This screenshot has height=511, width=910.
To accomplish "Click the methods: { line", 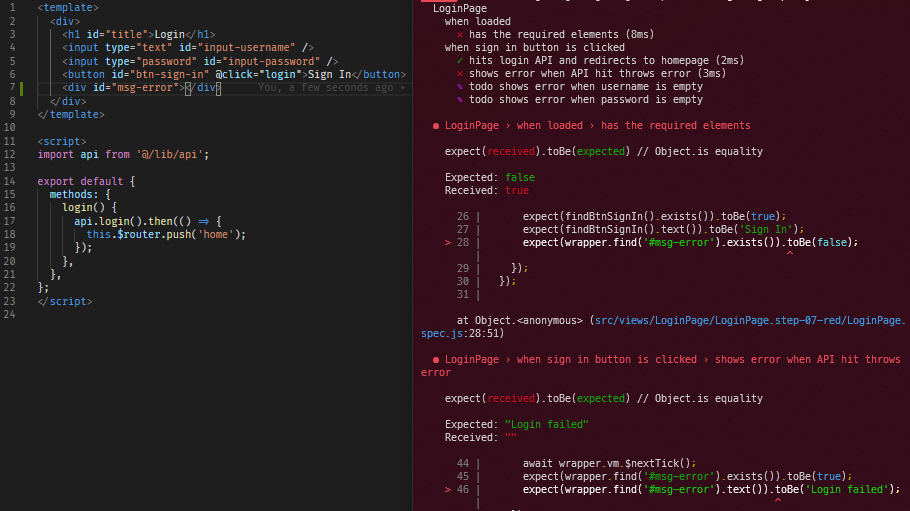I will (x=80, y=195).
